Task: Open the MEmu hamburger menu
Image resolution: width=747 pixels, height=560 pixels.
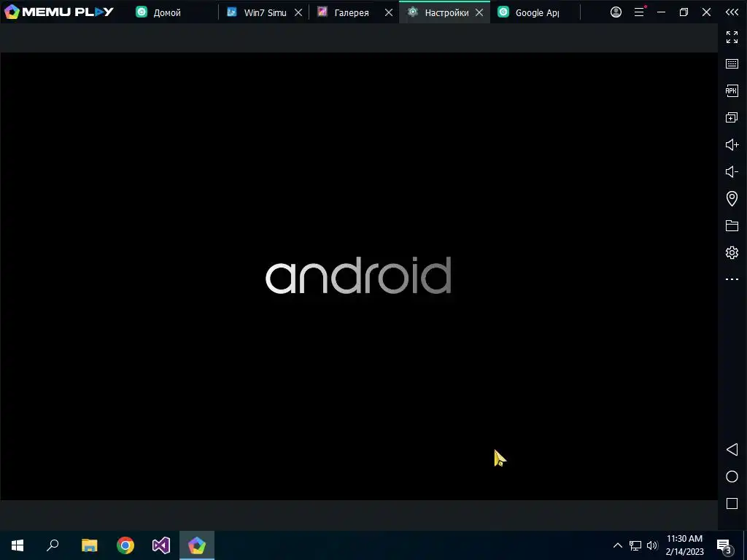Action: tap(639, 12)
